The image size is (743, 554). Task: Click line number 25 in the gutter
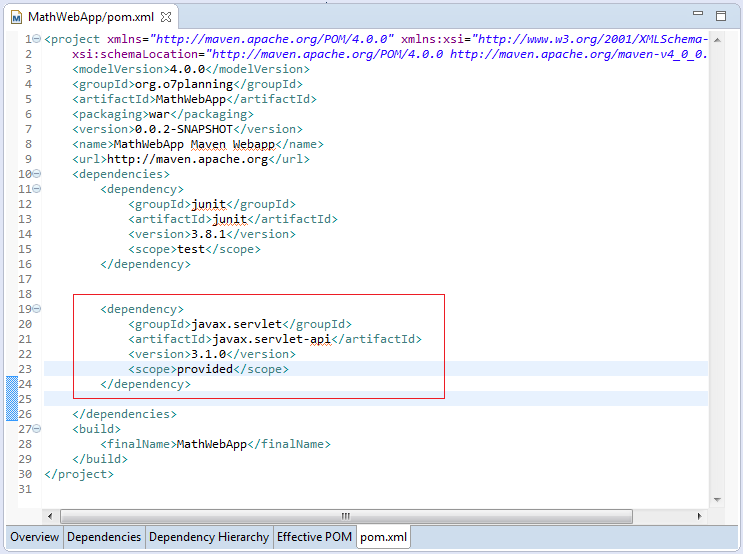[25, 399]
